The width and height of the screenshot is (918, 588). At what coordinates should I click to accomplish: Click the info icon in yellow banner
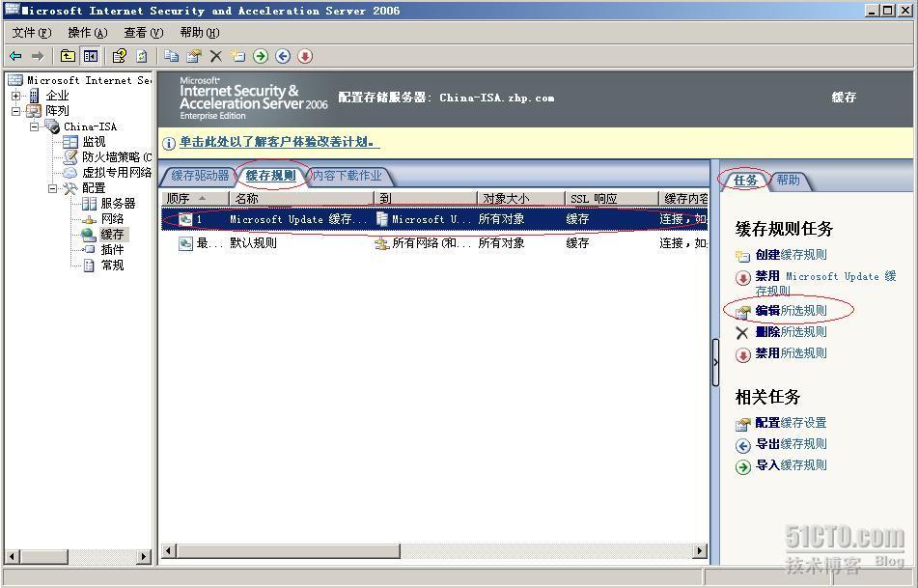[x=169, y=143]
